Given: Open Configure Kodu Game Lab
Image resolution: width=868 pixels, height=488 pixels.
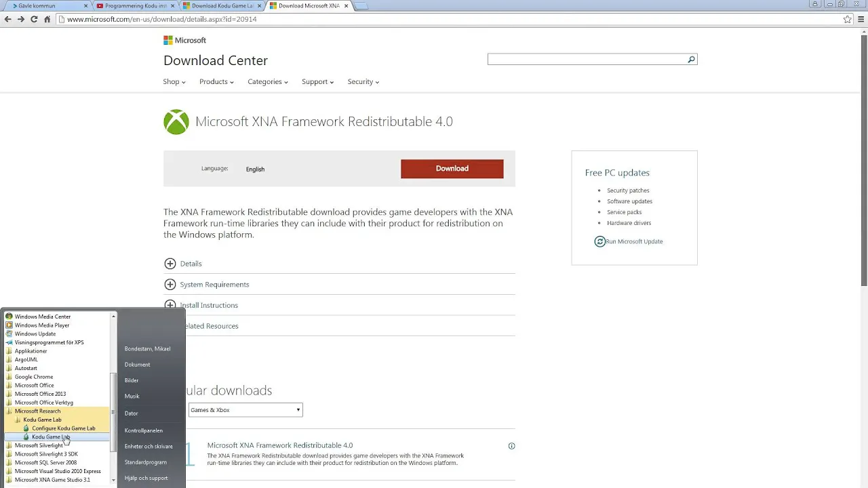Looking at the screenshot, I should pos(64,428).
